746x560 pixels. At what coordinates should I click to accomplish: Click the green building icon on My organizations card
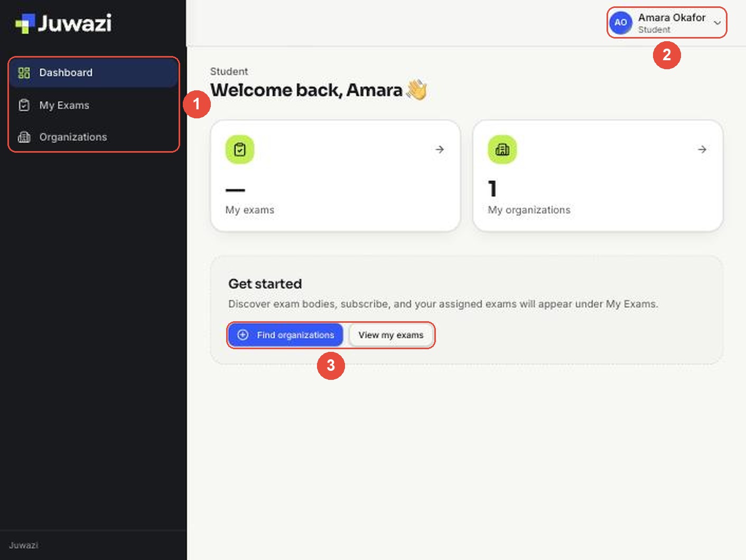tap(502, 150)
